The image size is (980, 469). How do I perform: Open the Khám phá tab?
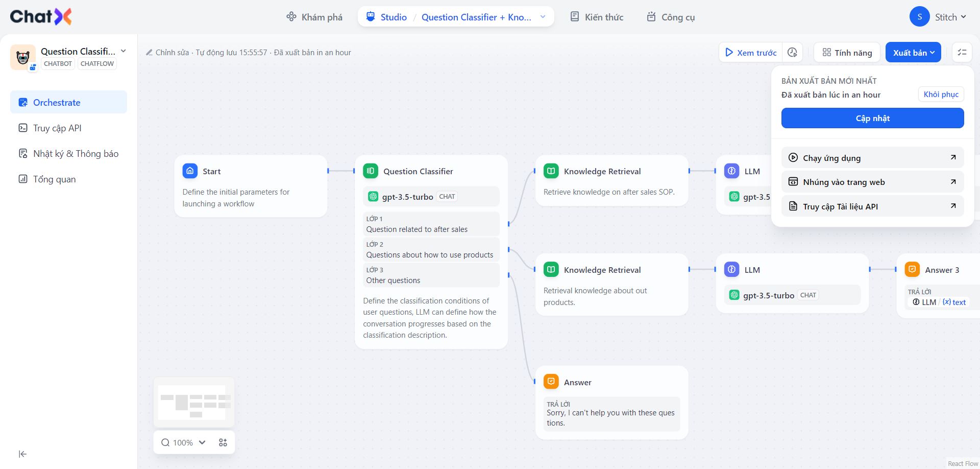(x=314, y=17)
